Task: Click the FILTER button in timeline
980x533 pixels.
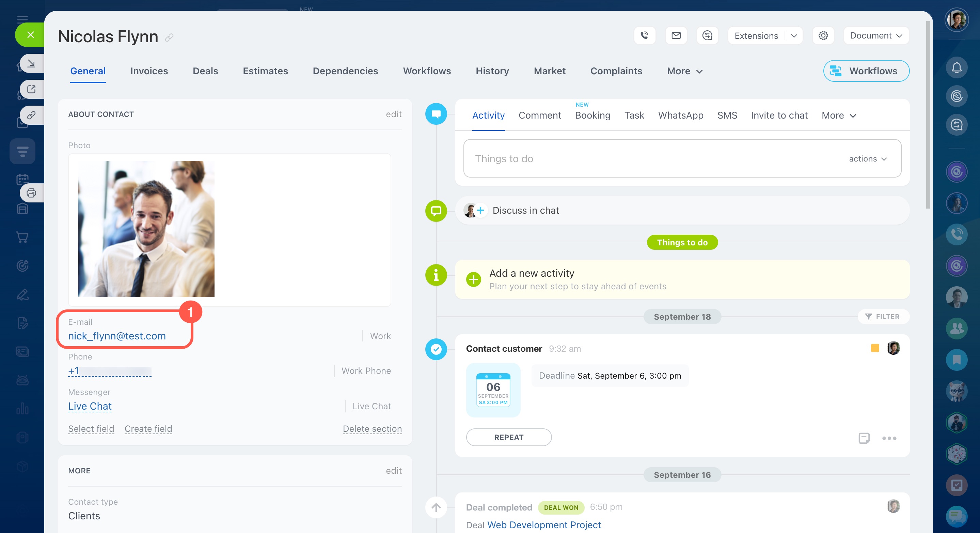Action: click(883, 316)
